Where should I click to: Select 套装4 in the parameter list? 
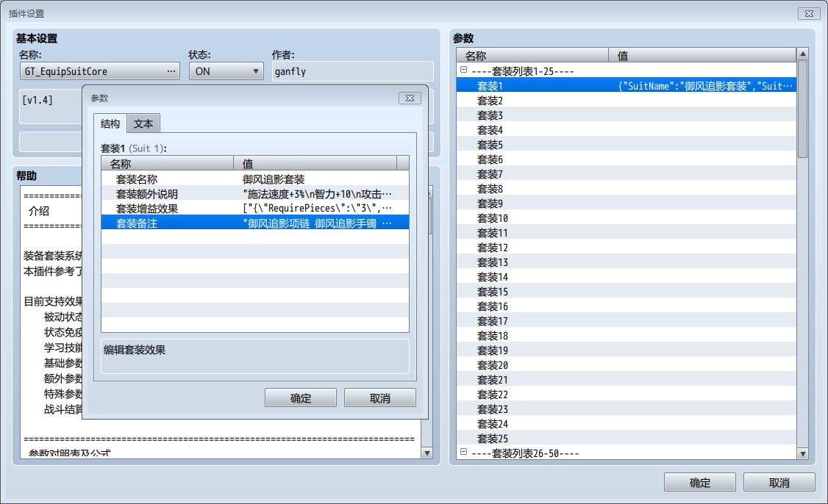point(627,130)
